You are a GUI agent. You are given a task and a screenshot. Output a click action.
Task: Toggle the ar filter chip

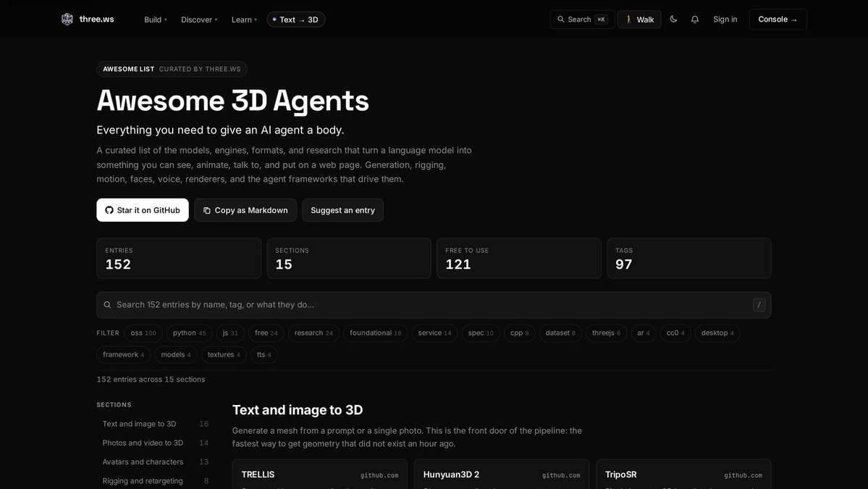644,333
